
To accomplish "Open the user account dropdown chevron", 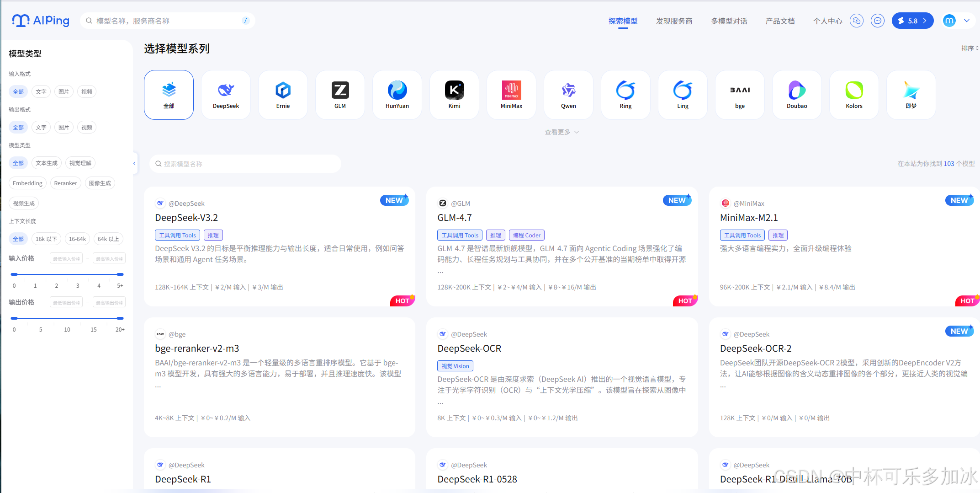I will click(x=967, y=21).
